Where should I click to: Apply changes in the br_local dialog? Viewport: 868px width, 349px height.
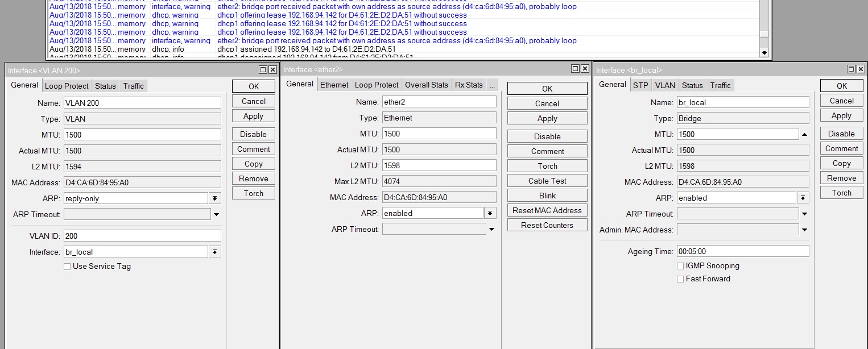click(841, 115)
